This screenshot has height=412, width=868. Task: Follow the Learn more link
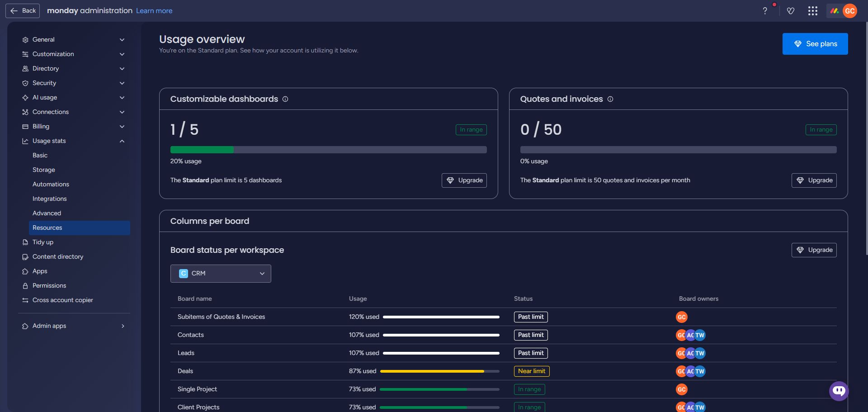click(154, 11)
